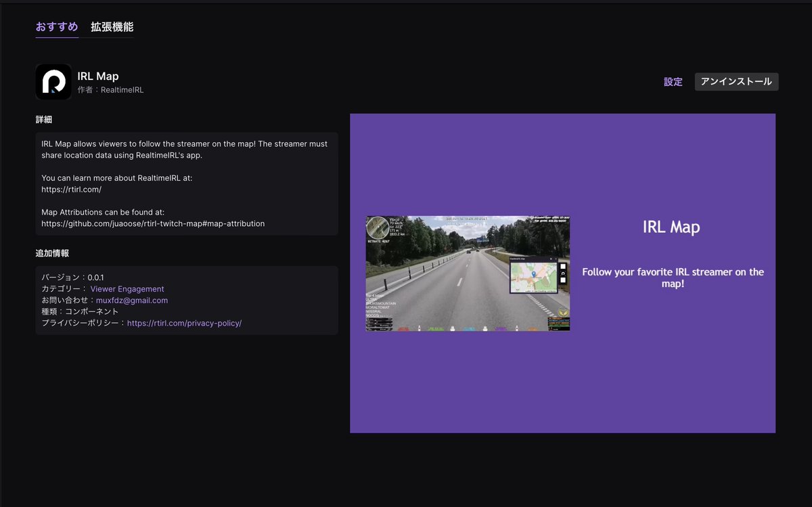Image resolution: width=812 pixels, height=507 pixels.
Task: Click the IRL Map extension logo icon
Action: (53, 82)
